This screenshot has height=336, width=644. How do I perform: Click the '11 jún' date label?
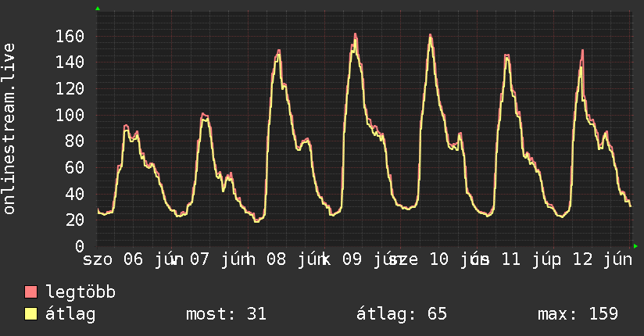point(531,259)
